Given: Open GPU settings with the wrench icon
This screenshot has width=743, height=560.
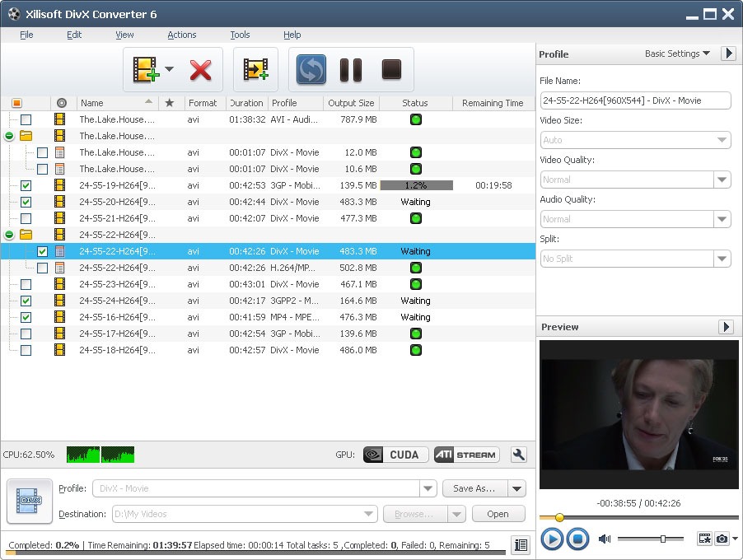Looking at the screenshot, I should click(518, 455).
